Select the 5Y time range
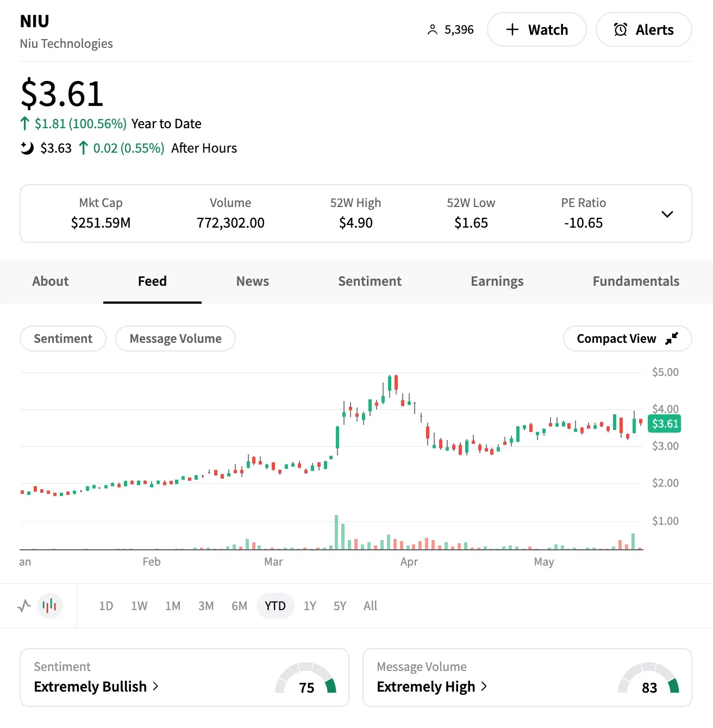 point(340,606)
